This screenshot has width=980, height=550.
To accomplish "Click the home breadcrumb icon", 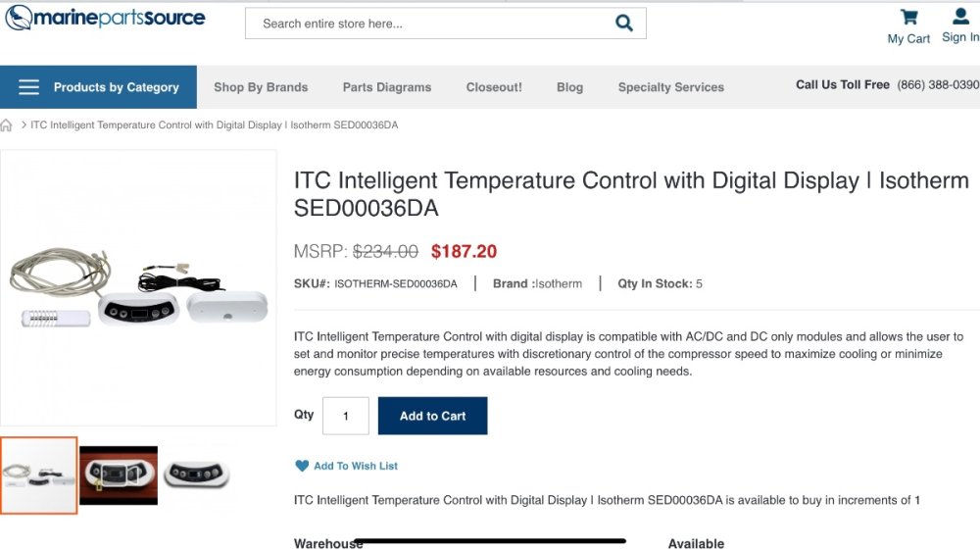I will (x=7, y=125).
